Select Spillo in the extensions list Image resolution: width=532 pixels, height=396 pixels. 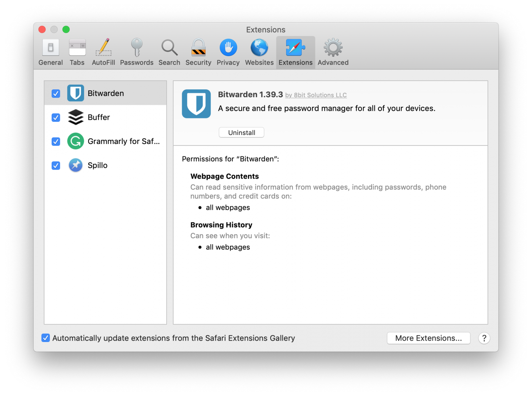coord(105,165)
